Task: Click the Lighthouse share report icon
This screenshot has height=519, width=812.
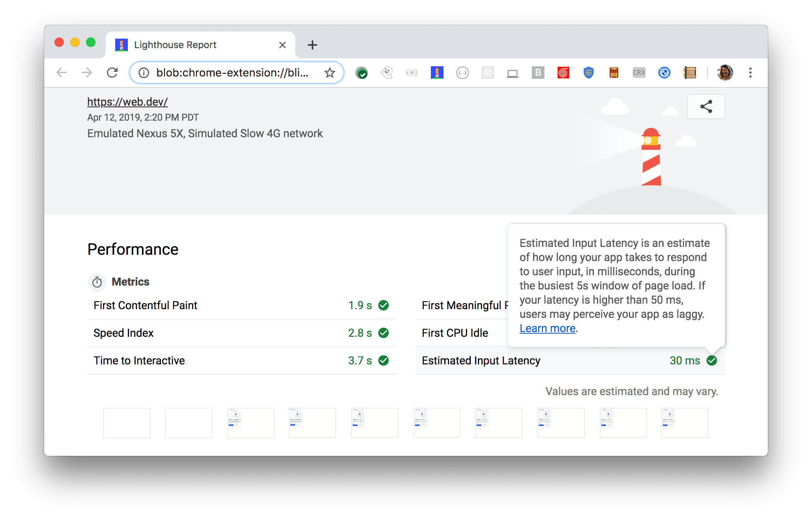Action: tap(706, 106)
